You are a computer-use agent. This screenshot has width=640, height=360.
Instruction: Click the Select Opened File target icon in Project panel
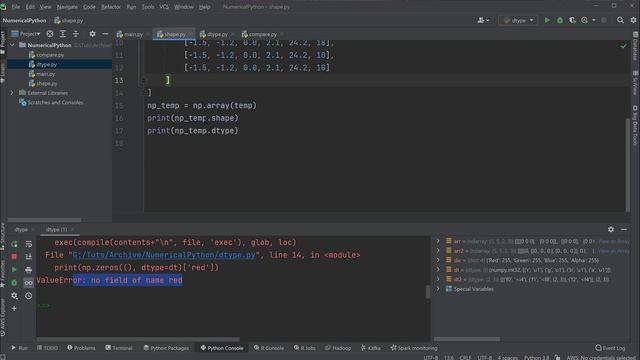coord(50,34)
